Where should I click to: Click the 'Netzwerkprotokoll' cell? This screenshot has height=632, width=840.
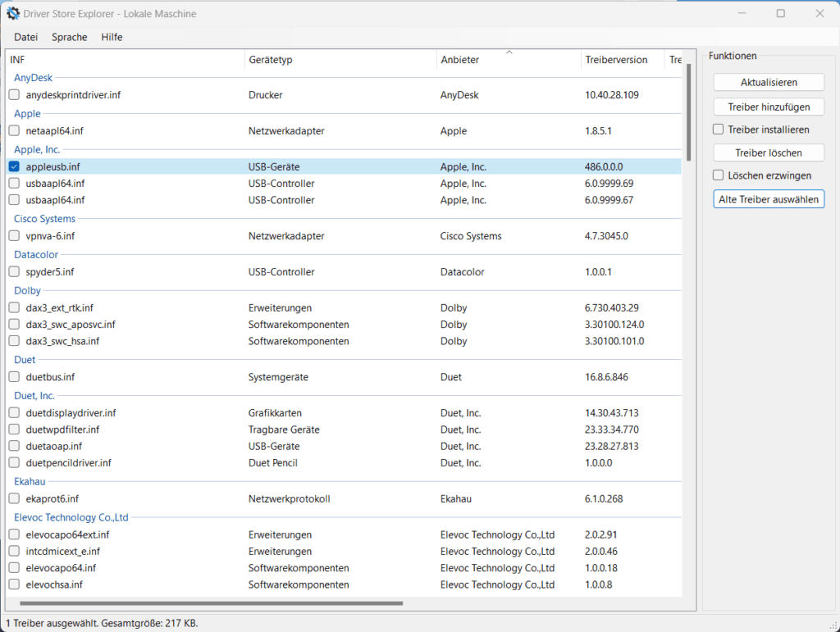coord(290,498)
